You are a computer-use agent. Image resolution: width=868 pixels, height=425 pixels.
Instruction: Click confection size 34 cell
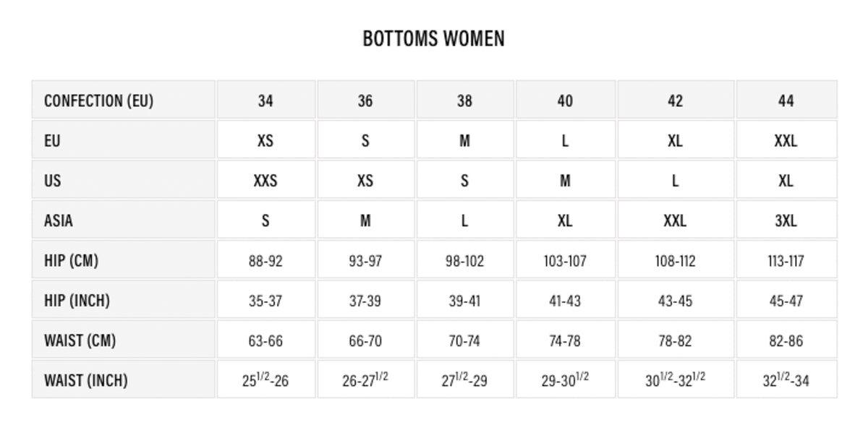[265, 100]
